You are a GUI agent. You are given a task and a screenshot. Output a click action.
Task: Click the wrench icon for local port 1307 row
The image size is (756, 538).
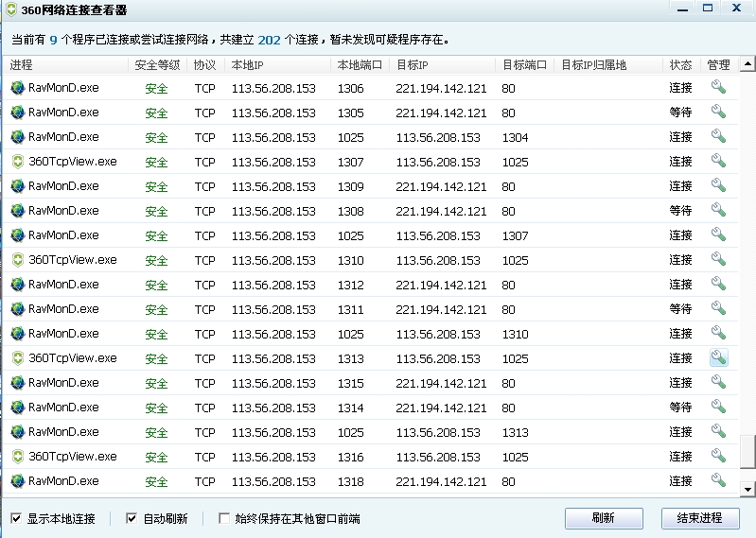[718, 161]
